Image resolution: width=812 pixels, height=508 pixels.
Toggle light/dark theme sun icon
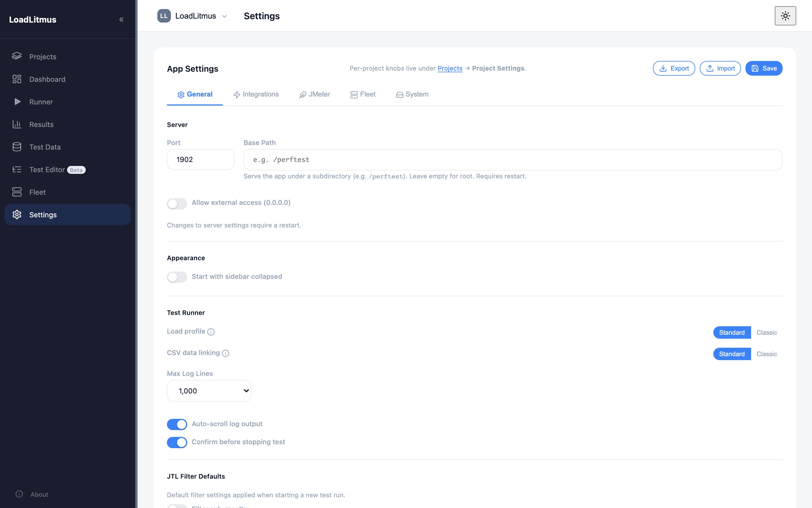(785, 16)
